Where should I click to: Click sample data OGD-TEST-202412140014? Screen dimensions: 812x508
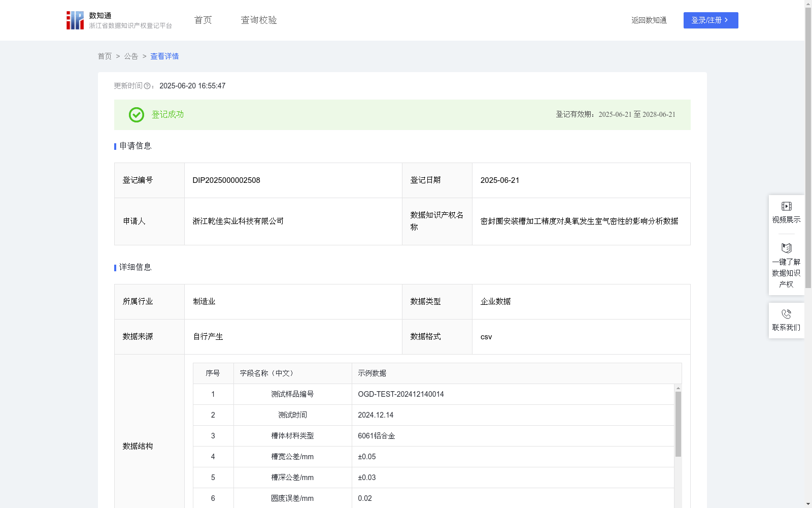pos(401,394)
